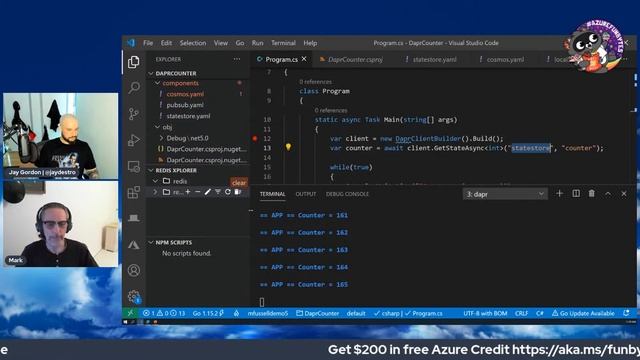Open Remote Explorer view
This screenshot has height=360, width=640.
click(x=133, y=166)
